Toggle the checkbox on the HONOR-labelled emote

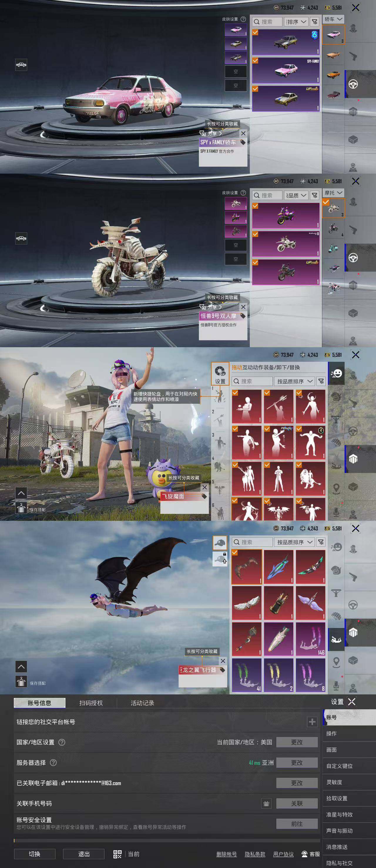point(267,429)
